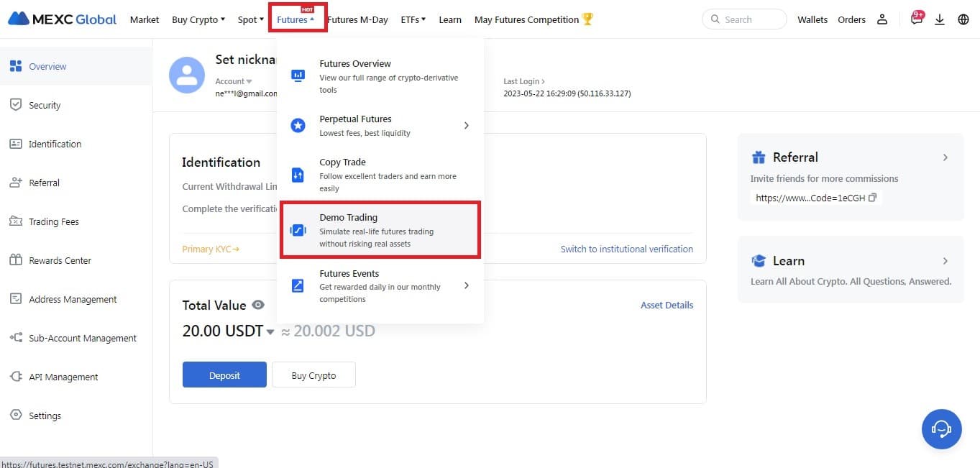The height and width of the screenshot is (468, 980).
Task: Select Demo Trading from dropdown
Action: 380,230
